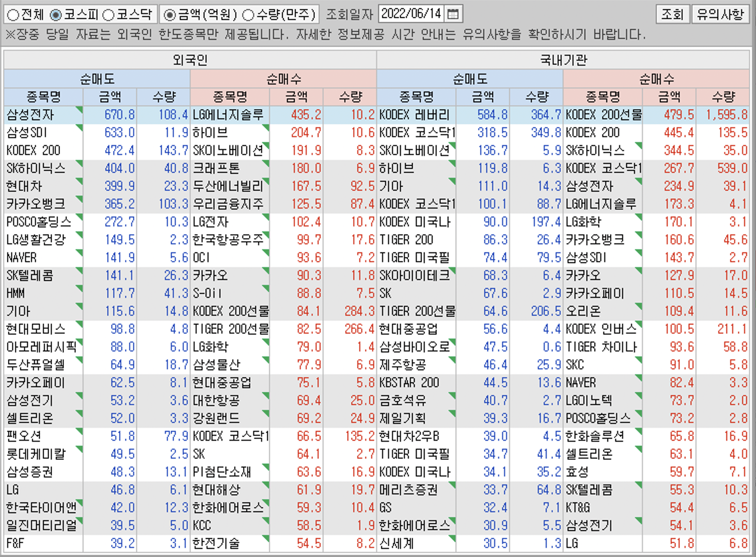Image resolution: width=756 pixels, height=557 pixels.
Task: Open the calendar date picker icon
Action: [x=452, y=14]
